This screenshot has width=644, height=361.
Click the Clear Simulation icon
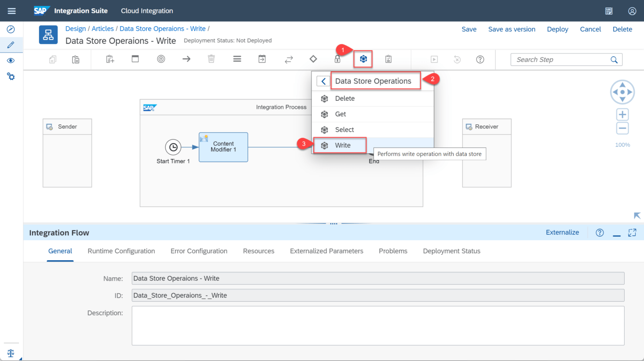pos(457,59)
